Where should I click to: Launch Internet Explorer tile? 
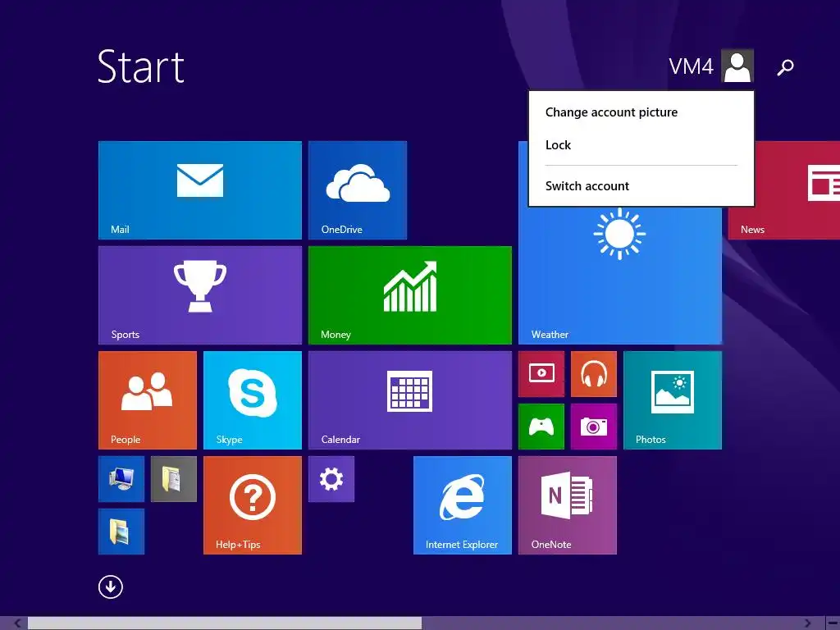coord(463,504)
